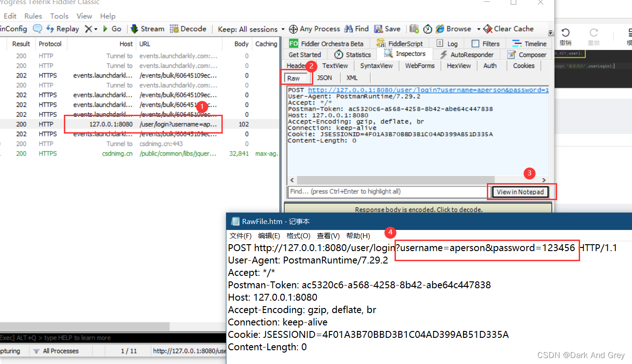
Task: Sort sessions by Result column header
Action: pos(21,44)
